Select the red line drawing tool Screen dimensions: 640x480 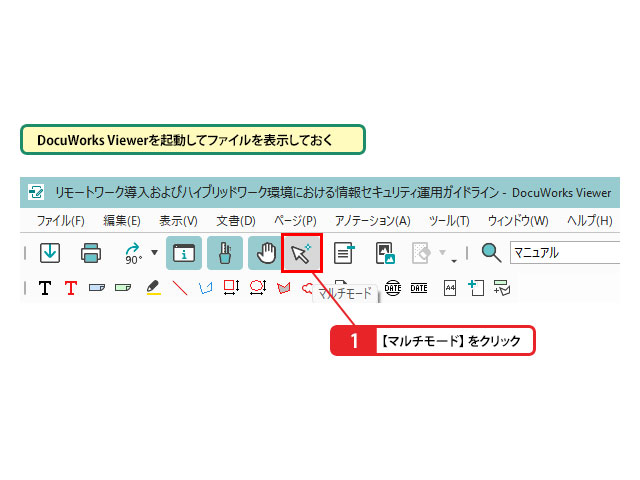pos(180,288)
